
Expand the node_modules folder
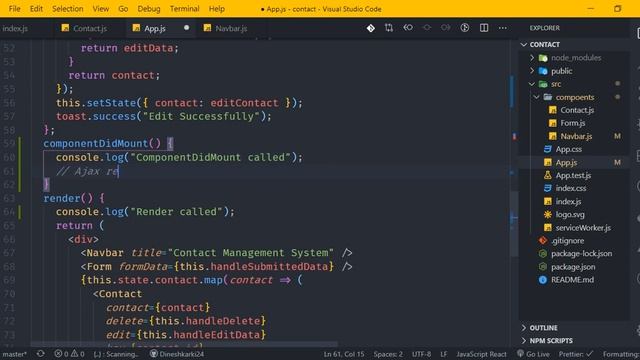pyautogui.click(x=532, y=58)
